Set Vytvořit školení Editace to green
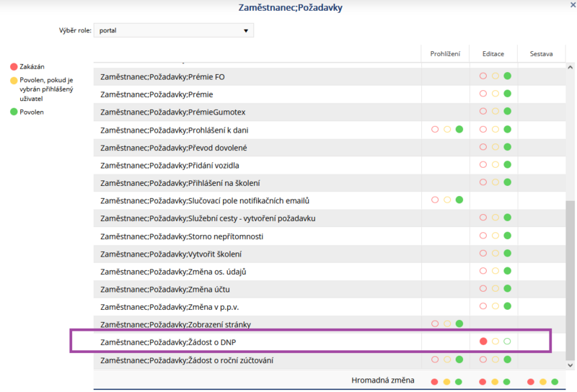The height and width of the screenshot is (392, 577). click(508, 254)
